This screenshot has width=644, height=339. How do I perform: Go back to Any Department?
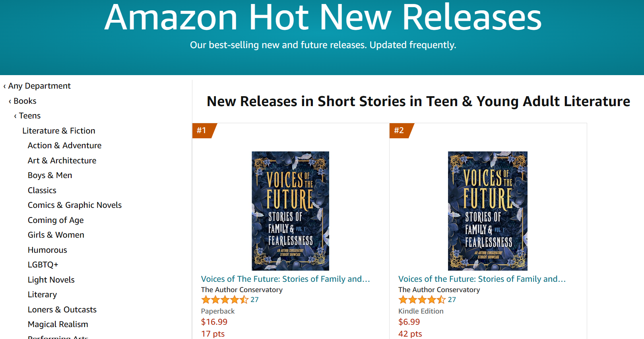click(39, 86)
